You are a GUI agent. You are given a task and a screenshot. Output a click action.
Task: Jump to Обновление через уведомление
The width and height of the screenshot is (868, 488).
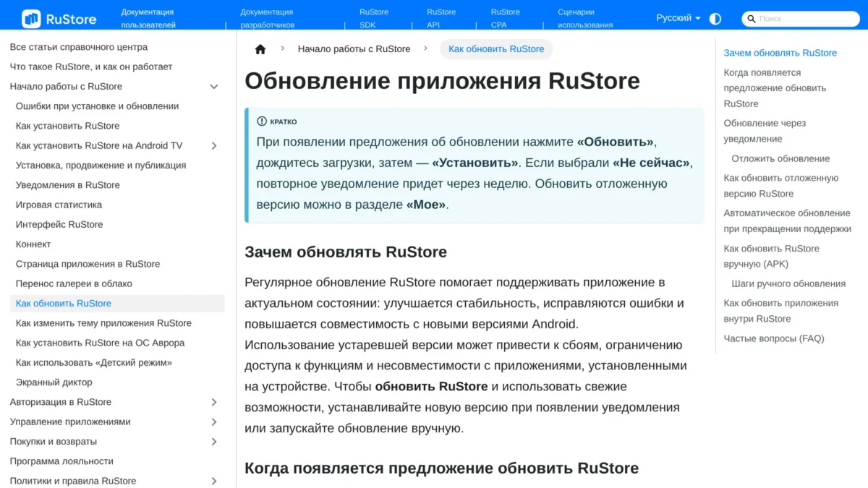pos(765,131)
